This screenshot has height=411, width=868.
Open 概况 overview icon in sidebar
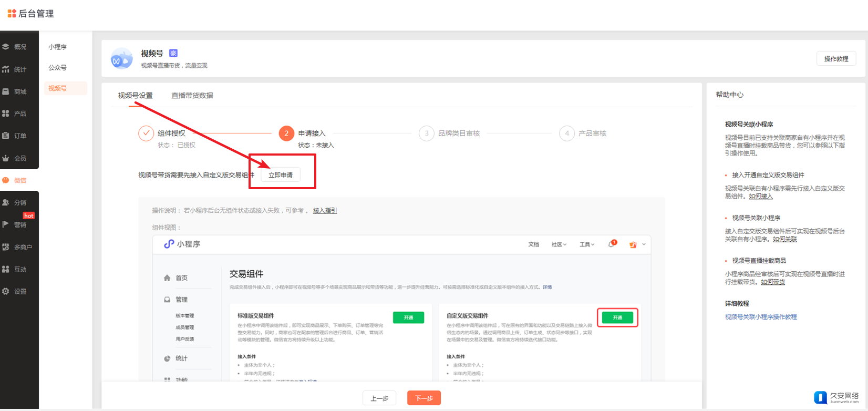[x=6, y=47]
